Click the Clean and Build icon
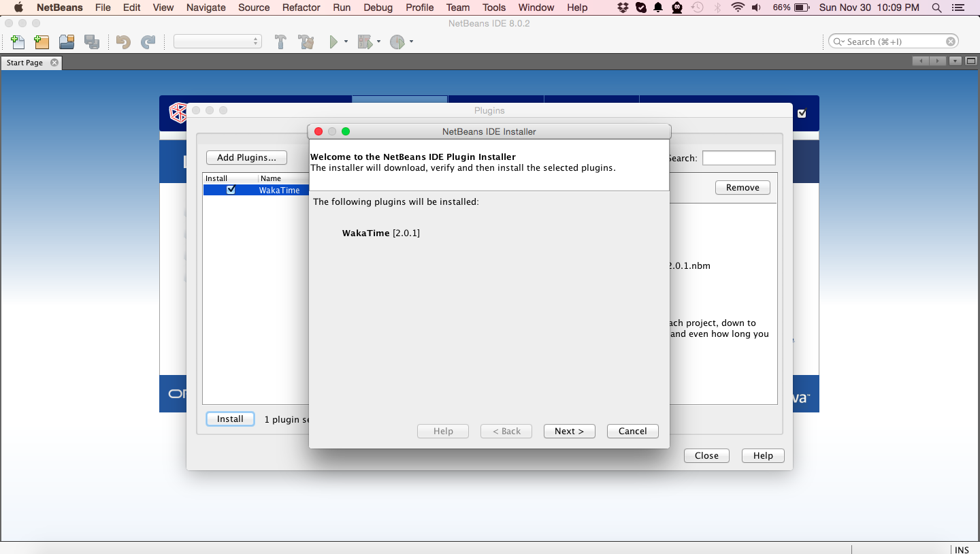Viewport: 980px width, 554px height. pos(306,42)
